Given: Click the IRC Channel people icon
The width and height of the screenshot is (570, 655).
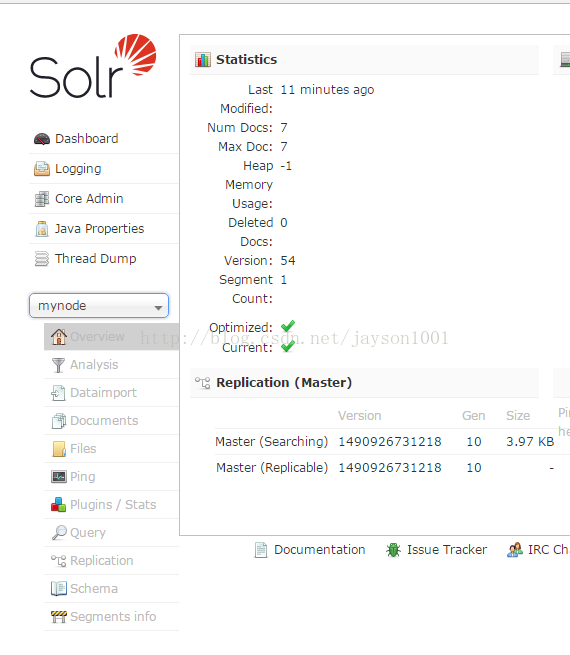Looking at the screenshot, I should pos(515,550).
